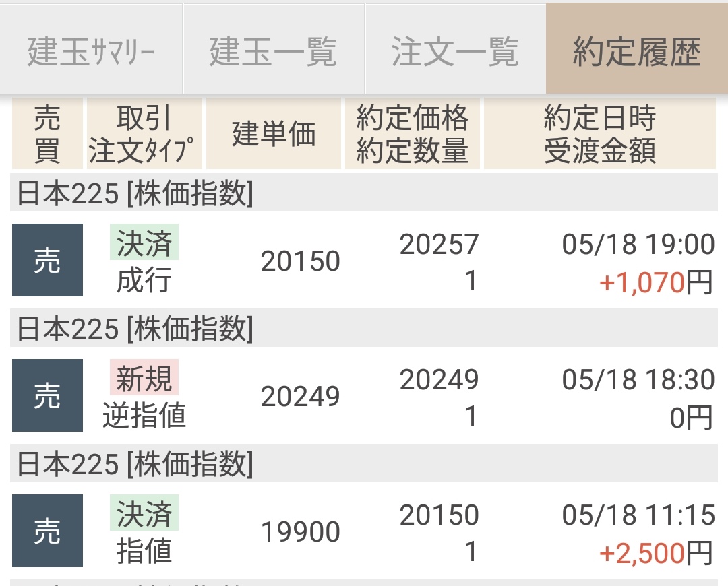The image size is (728, 586).
Task: Select the 05/18 18:30 trade timestamp
Action: click(638, 380)
